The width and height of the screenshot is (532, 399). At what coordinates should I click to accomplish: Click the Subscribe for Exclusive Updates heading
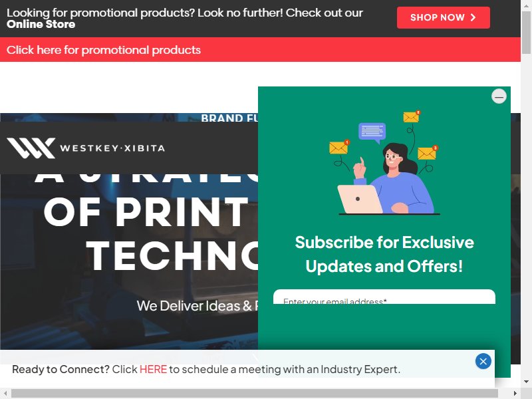pos(384,254)
